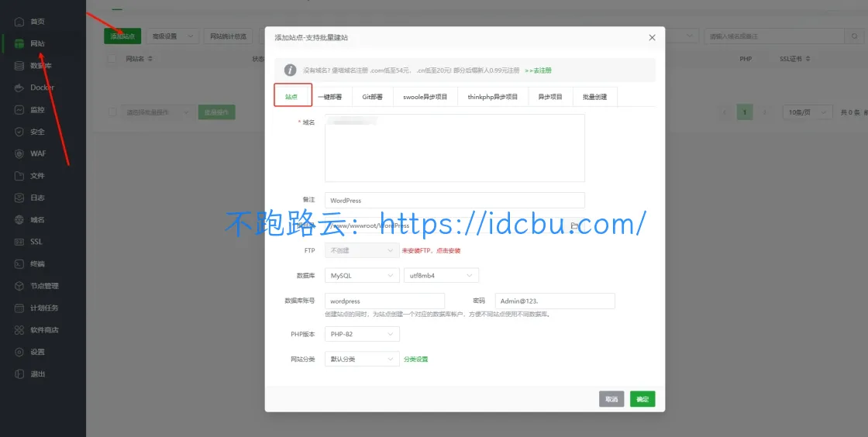Click the 确定 confirm button
This screenshot has width=868, height=437.
pos(642,399)
